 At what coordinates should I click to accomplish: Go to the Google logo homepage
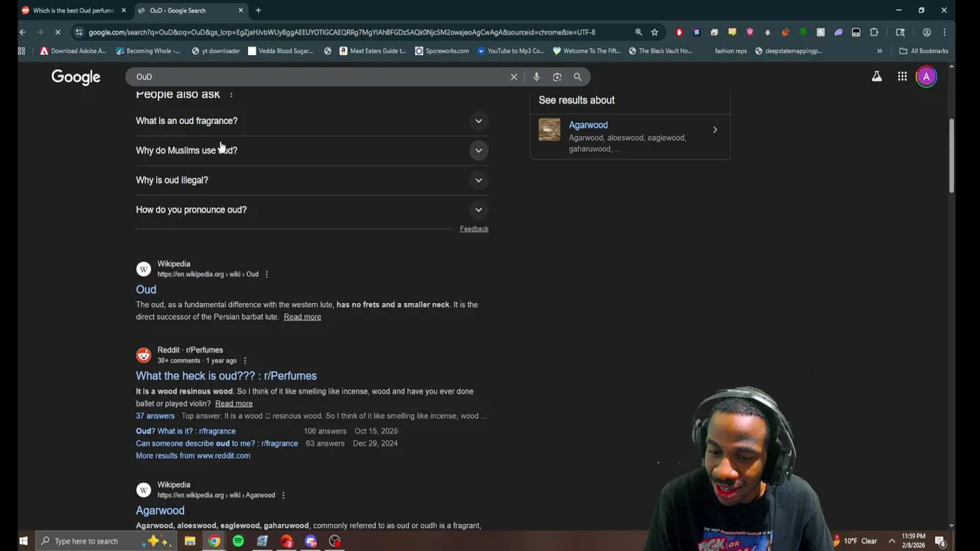(76, 77)
